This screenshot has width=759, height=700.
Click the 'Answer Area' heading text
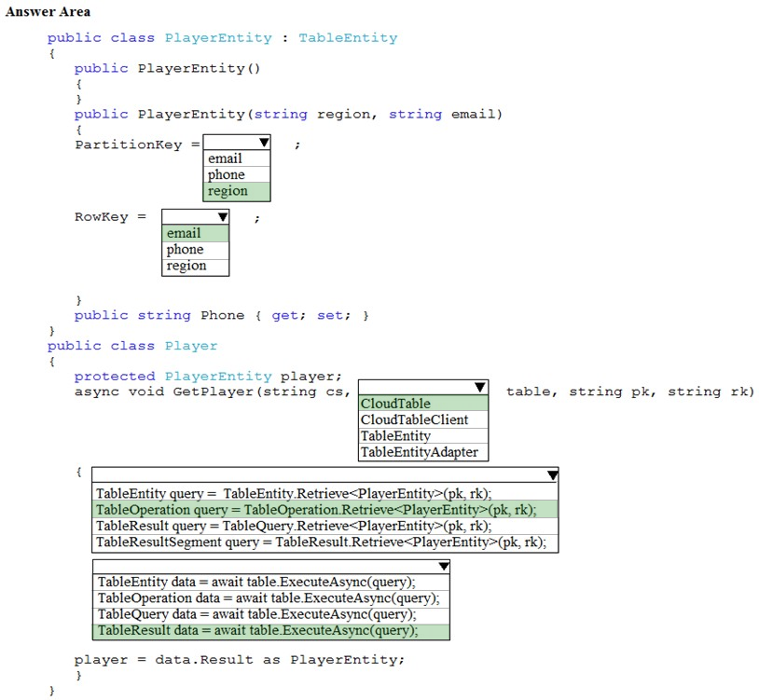[48, 11]
